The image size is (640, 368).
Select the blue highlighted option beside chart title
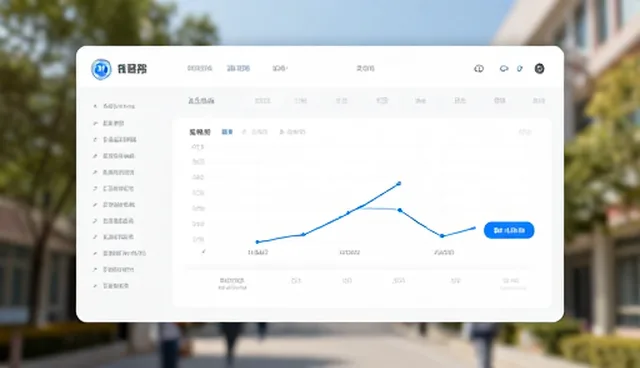click(227, 132)
